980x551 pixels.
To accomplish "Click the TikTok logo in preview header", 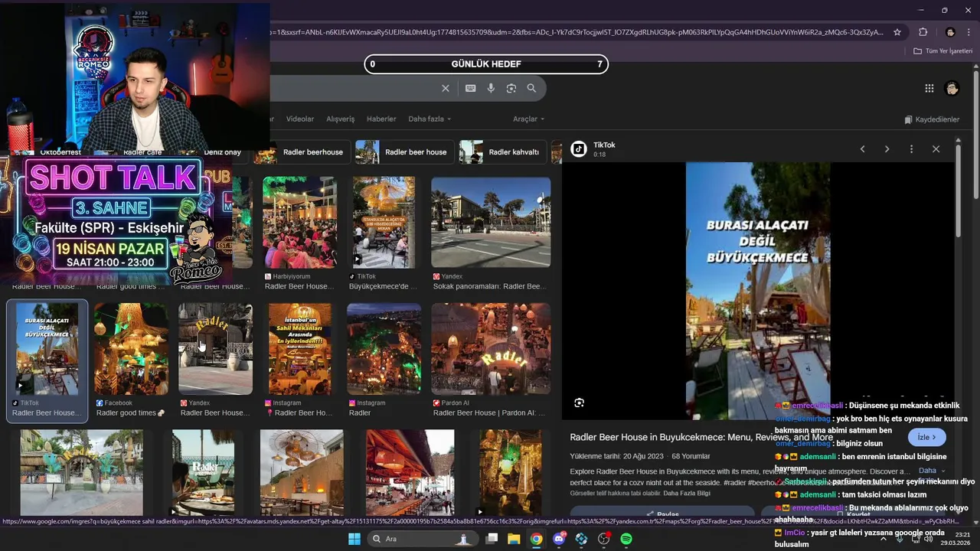I will pyautogui.click(x=579, y=149).
